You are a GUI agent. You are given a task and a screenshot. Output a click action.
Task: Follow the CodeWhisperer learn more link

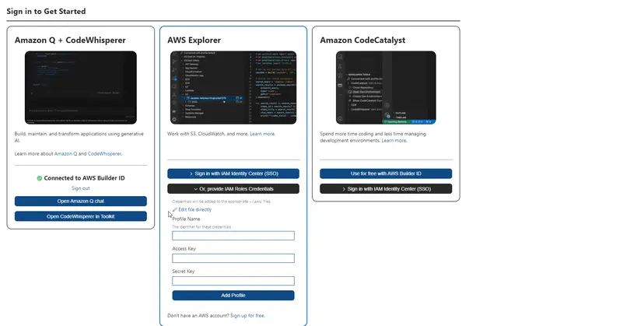point(104,154)
